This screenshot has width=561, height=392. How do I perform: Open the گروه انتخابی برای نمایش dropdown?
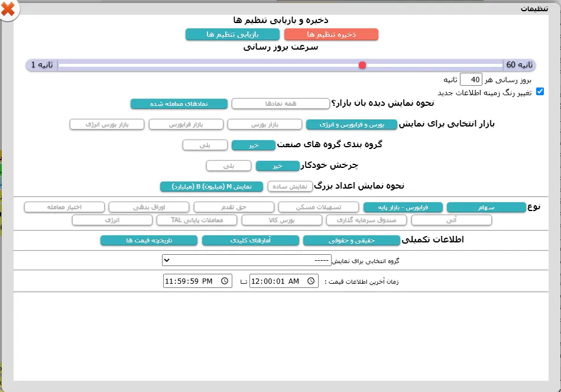[x=247, y=260]
